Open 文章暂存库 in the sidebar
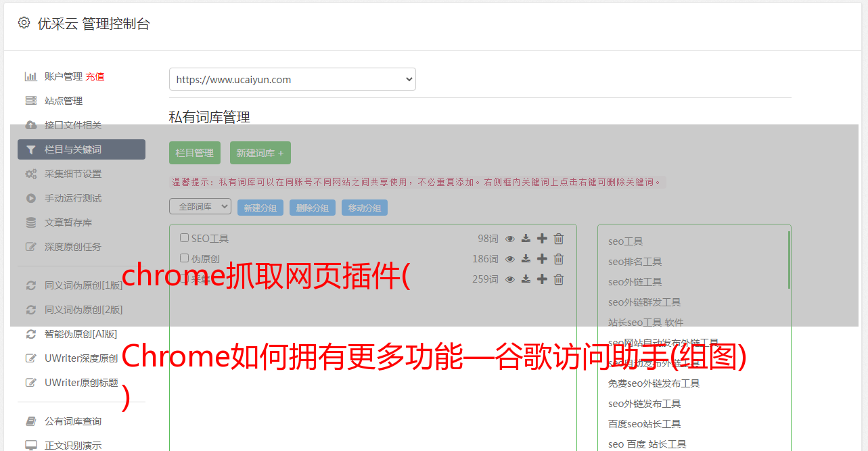The image size is (868, 451). (68, 222)
